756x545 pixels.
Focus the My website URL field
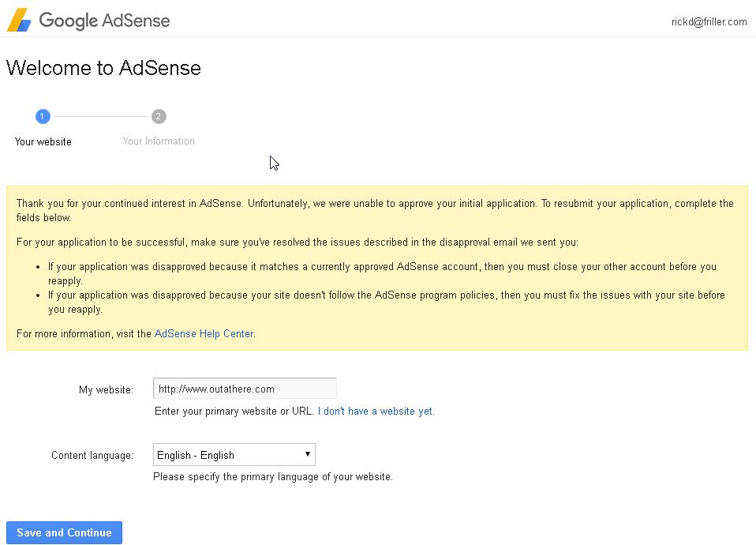245,389
